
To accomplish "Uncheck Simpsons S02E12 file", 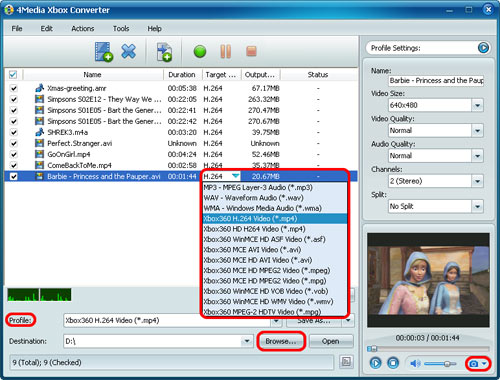I will (x=14, y=99).
